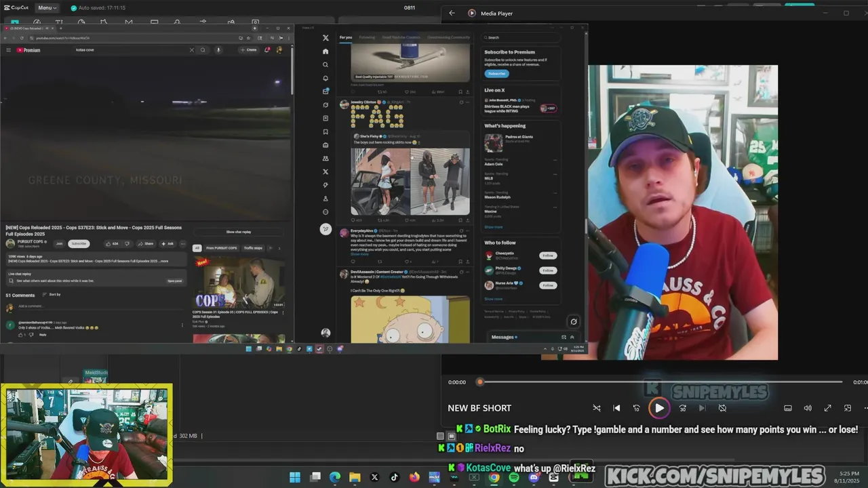Subscribe to PURSUIT COPS channel
868x488 pixels.
[79, 243]
